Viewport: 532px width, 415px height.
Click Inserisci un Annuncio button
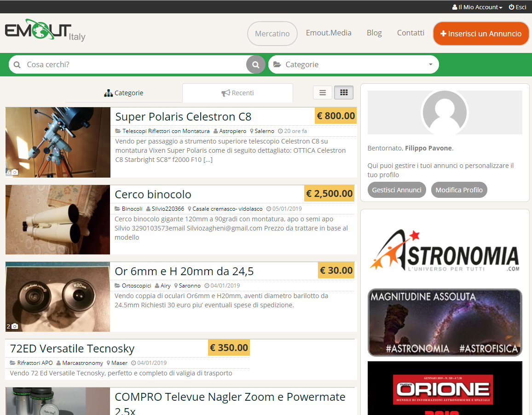481,34
